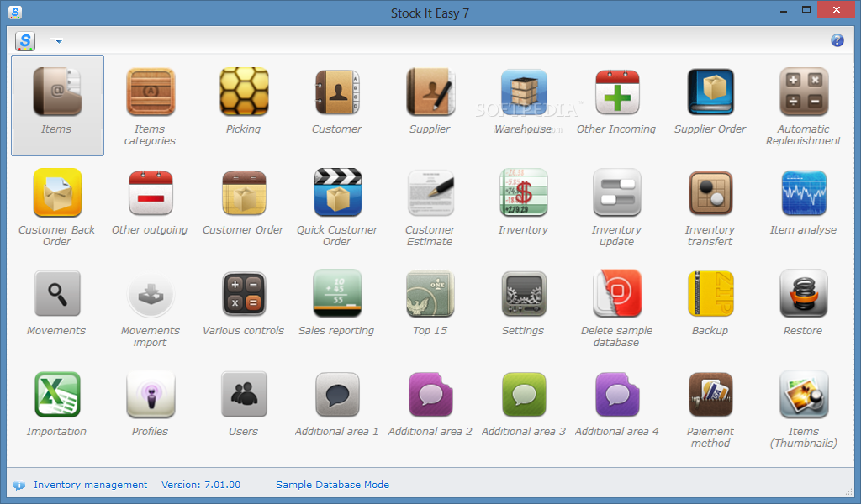Open Items categories

point(151,92)
